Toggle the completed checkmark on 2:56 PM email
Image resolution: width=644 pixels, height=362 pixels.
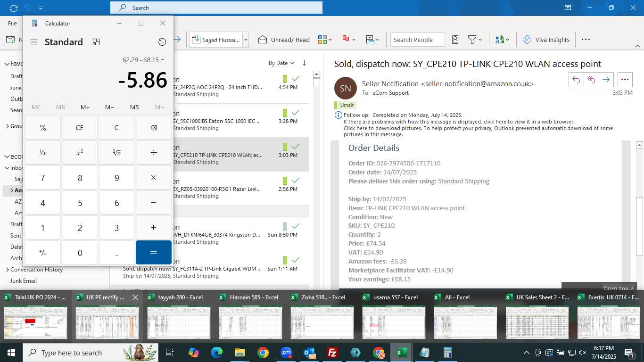click(x=296, y=181)
